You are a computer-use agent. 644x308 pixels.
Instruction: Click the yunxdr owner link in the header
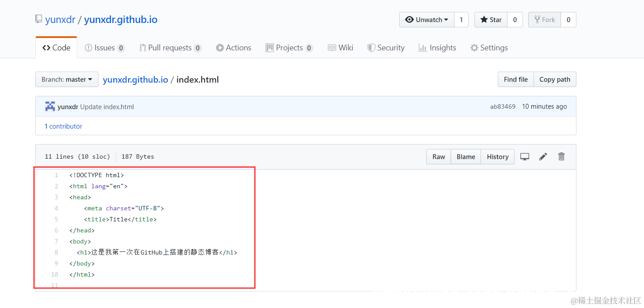coord(60,19)
